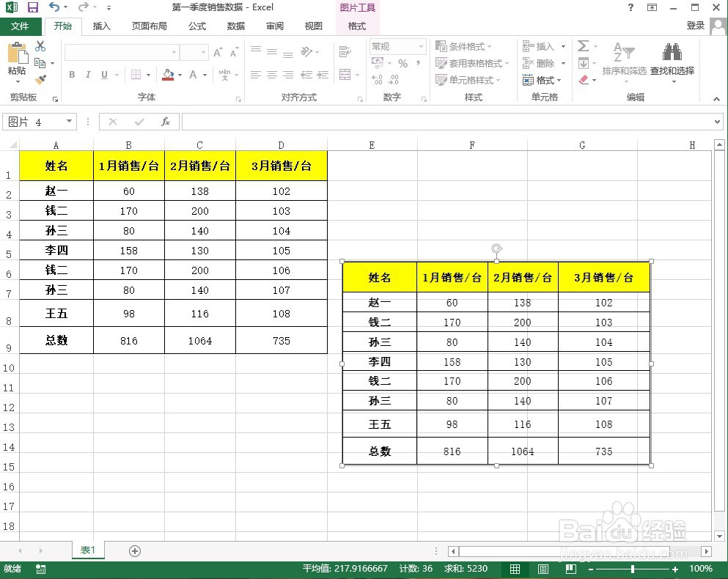Click the Percent Style icon
The width and height of the screenshot is (728, 579).
[x=403, y=63]
